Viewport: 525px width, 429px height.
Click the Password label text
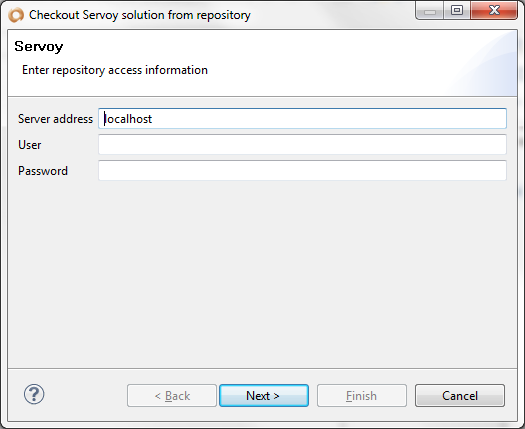click(43, 171)
